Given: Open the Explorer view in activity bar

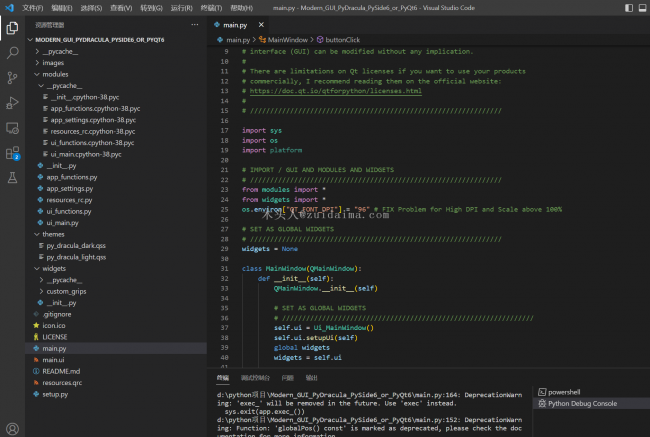Looking at the screenshot, I should pos(12,27).
